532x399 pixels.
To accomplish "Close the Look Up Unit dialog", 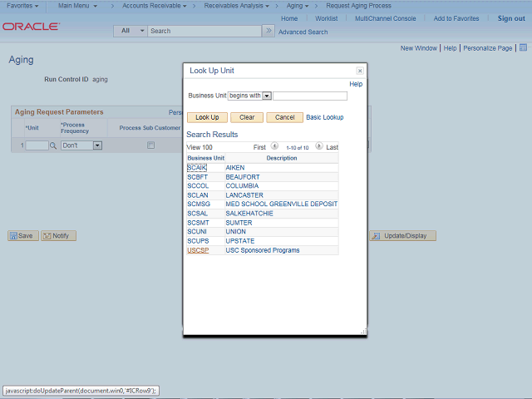I will tap(360, 71).
